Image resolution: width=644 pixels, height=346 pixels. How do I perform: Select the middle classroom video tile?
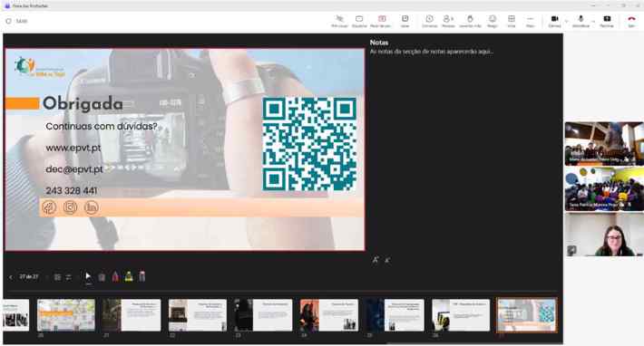pos(604,189)
